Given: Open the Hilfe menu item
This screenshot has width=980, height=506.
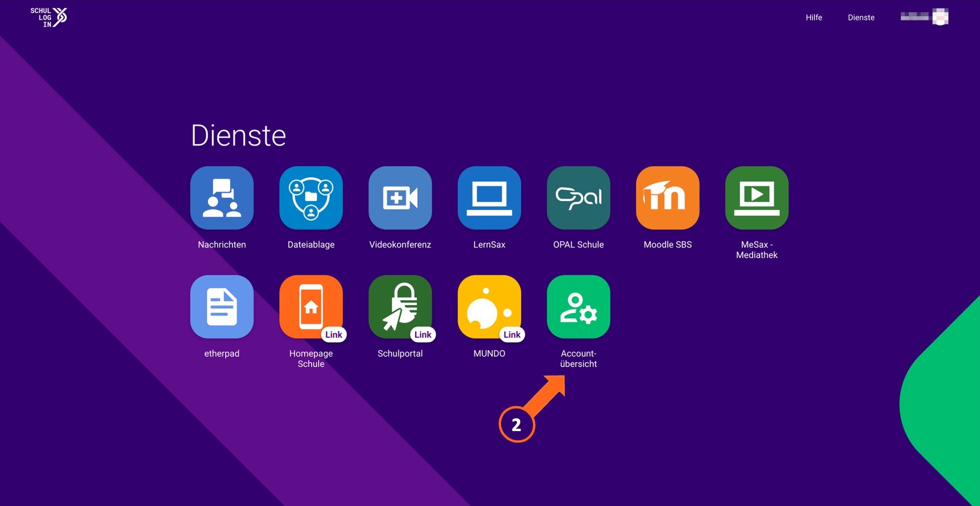Looking at the screenshot, I should tap(814, 17).
